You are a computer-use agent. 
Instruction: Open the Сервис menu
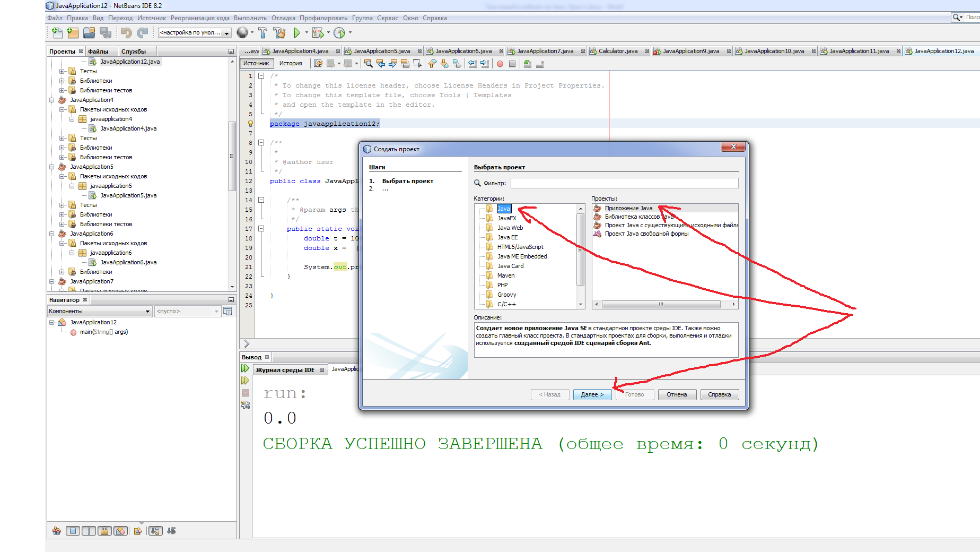(388, 18)
